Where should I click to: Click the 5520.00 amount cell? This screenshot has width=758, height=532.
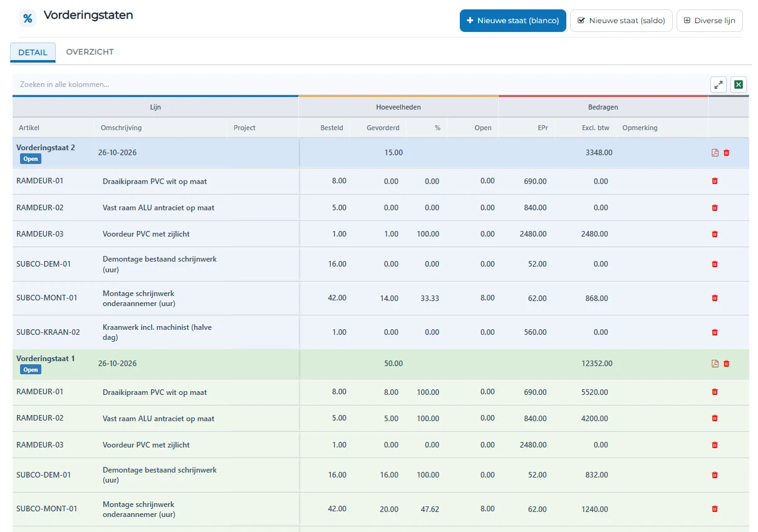595,392
